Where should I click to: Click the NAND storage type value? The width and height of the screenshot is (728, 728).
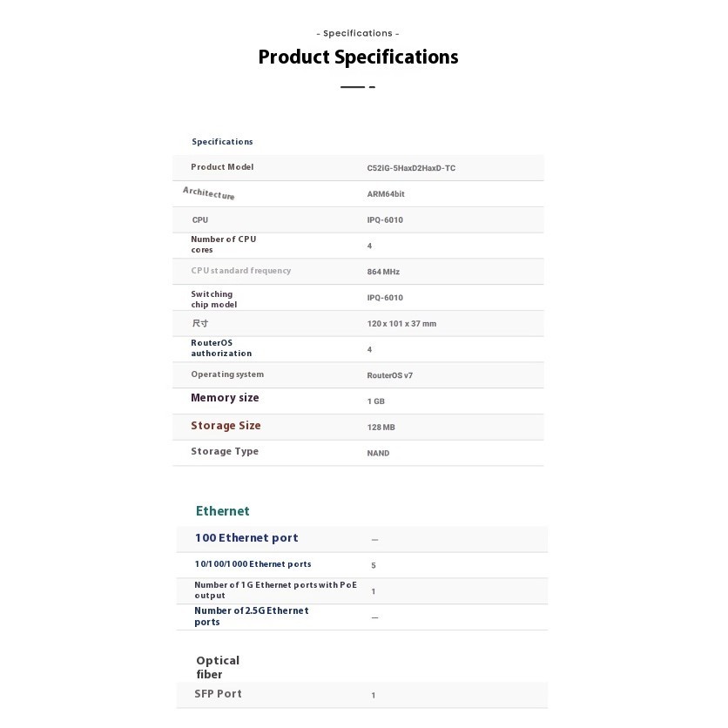pos(378,453)
